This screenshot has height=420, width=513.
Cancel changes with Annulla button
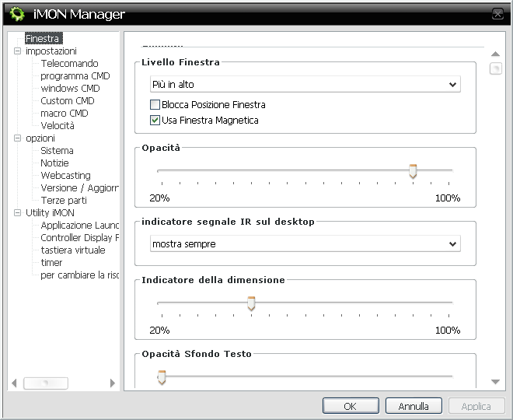point(414,406)
